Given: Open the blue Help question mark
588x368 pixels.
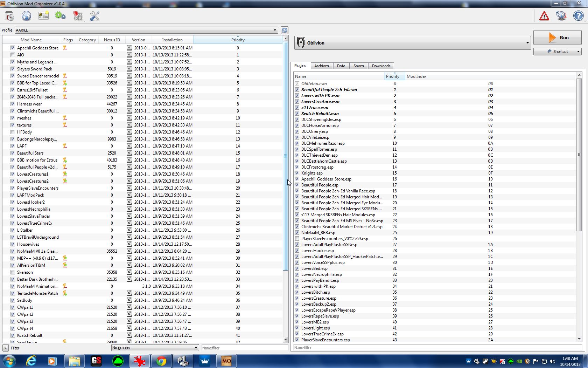Looking at the screenshot, I should pyautogui.click(x=578, y=16).
